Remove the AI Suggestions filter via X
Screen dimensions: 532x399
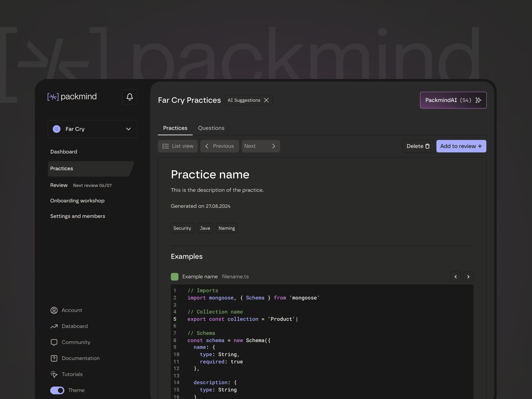tap(266, 100)
